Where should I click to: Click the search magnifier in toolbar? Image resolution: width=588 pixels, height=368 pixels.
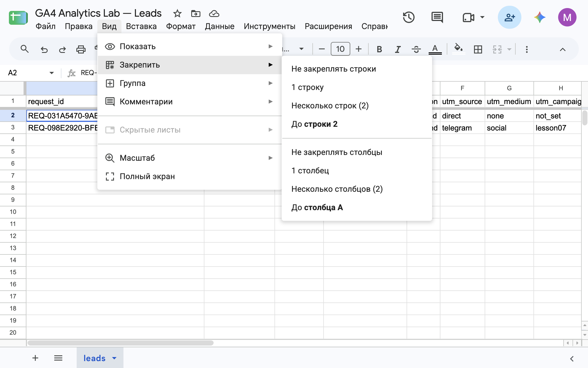tap(25, 49)
